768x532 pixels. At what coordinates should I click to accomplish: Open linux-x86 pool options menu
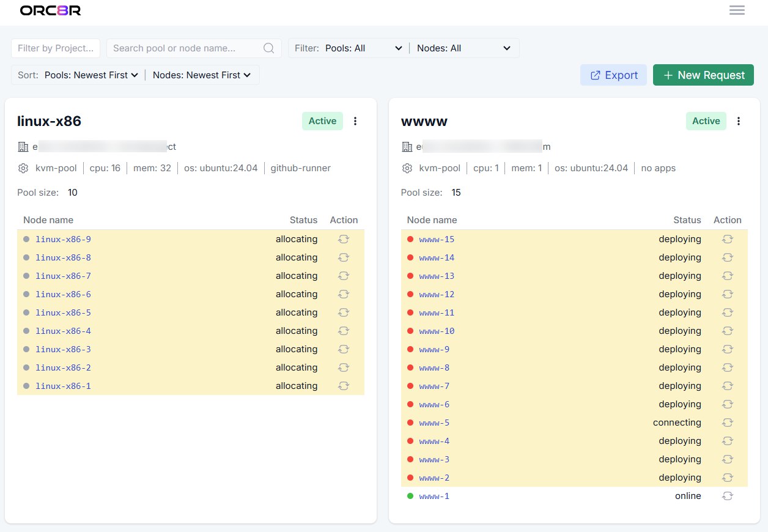click(x=355, y=121)
